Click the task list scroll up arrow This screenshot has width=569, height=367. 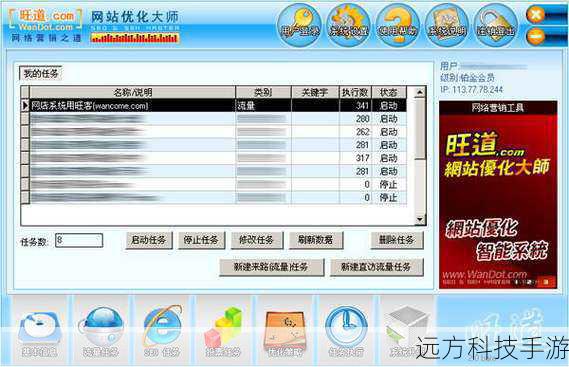(420, 92)
